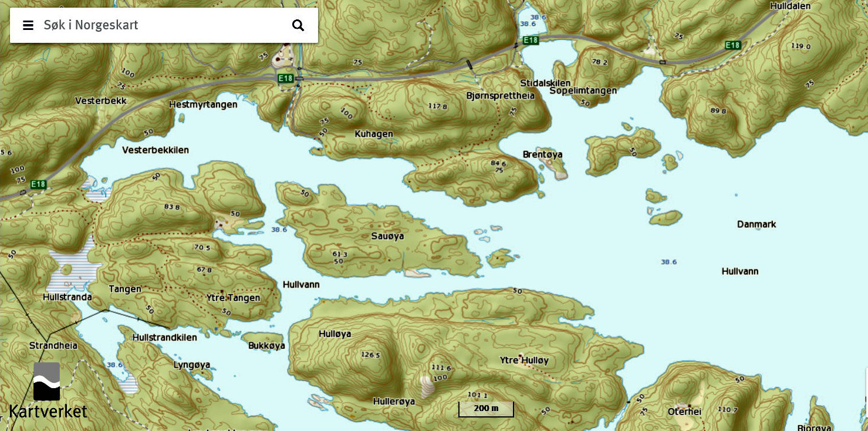Screen dimensions: 868x431
Task: Select the Sauøya island label
Action: 387,236
